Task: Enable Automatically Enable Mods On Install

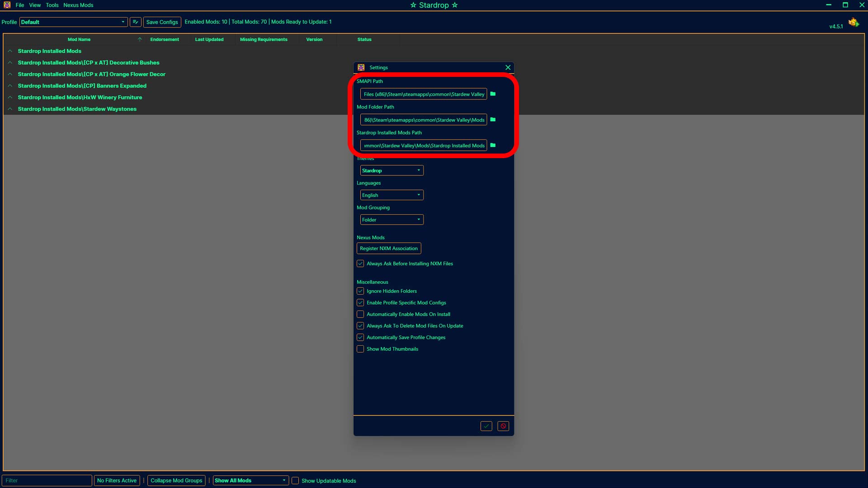Action: 360,314
